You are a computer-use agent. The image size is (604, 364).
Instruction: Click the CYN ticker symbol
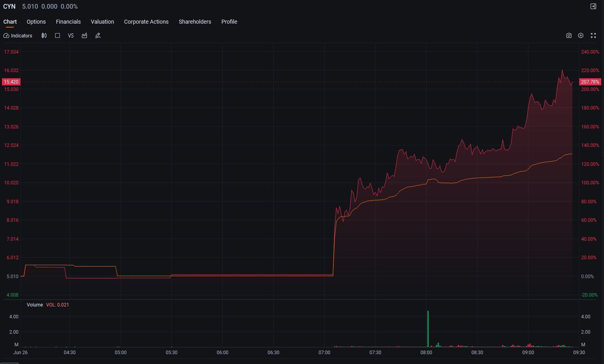(x=9, y=6)
